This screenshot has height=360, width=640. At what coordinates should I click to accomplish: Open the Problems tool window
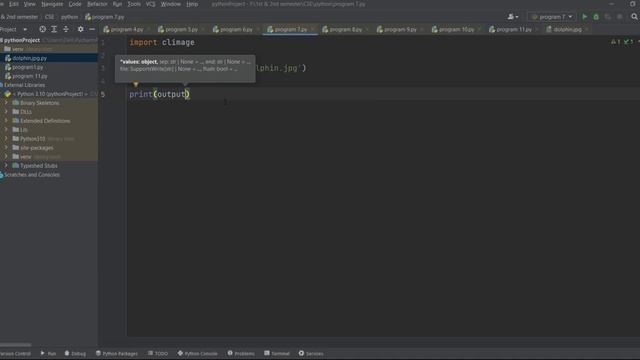[241, 353]
